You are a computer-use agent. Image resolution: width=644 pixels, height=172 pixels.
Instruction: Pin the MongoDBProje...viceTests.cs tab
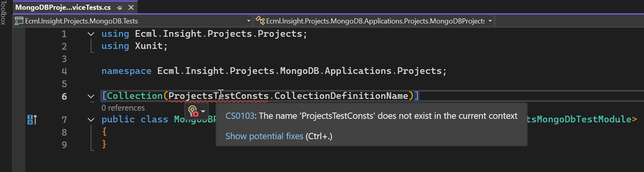[x=119, y=7]
